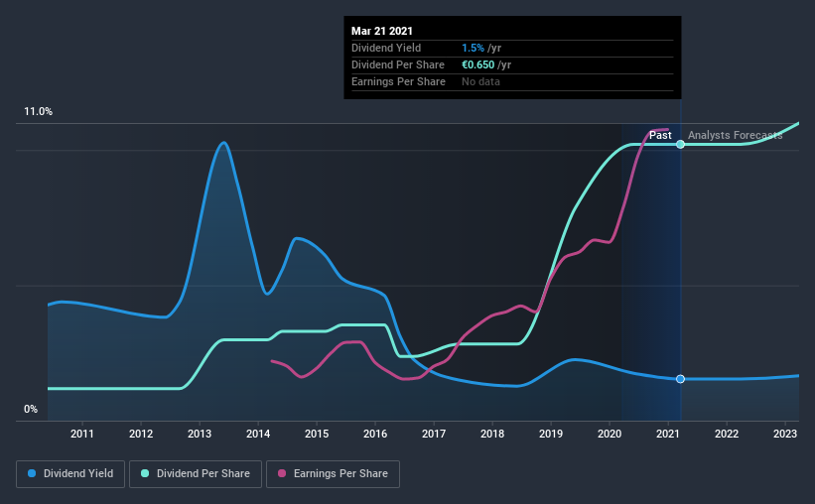Toggle the Dividend Yield legend button
815x504 pixels.
70,474
